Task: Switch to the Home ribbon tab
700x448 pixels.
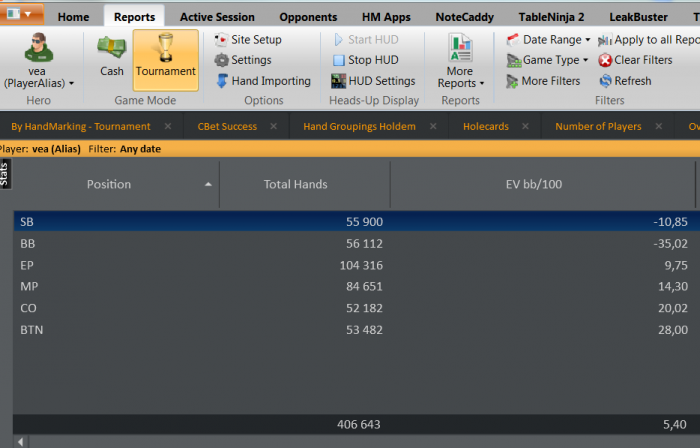Action: pos(73,17)
